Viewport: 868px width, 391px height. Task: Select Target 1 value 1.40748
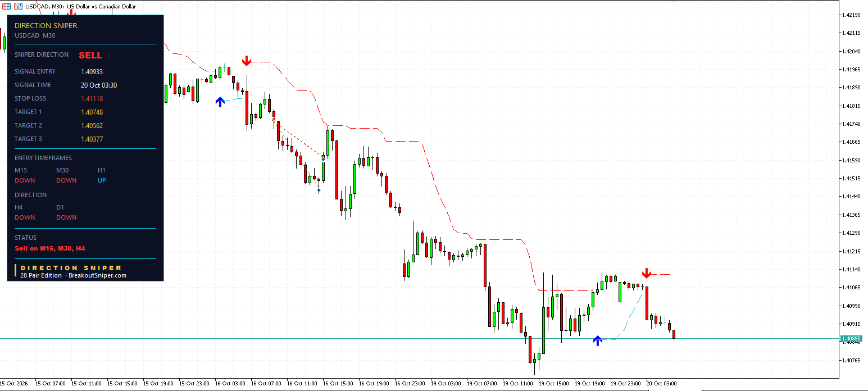click(92, 112)
